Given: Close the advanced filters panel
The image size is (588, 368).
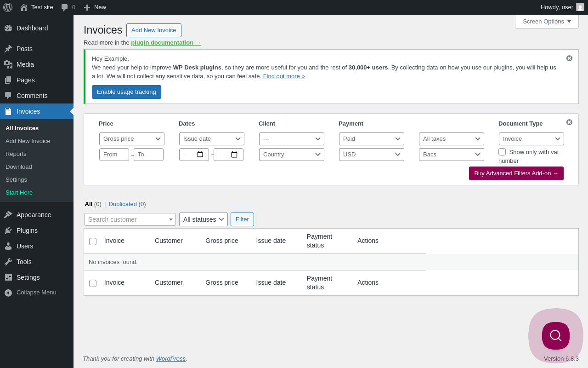Looking at the screenshot, I should click(569, 122).
